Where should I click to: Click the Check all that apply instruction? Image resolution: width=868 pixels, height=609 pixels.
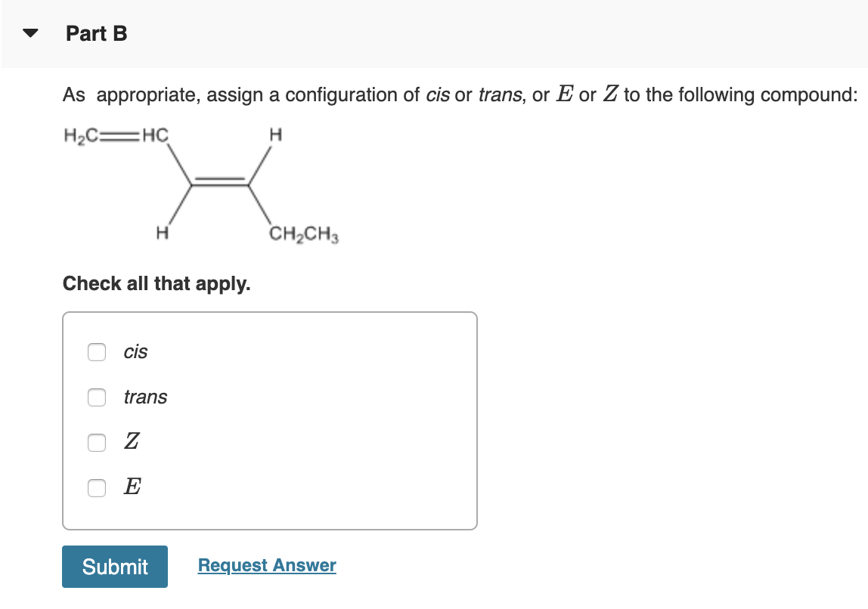point(157,283)
